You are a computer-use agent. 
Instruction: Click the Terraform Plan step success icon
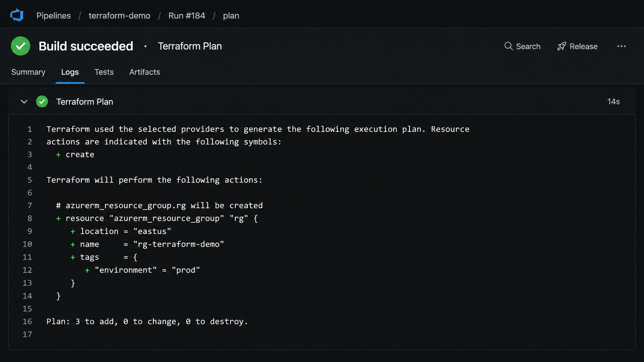tap(42, 102)
